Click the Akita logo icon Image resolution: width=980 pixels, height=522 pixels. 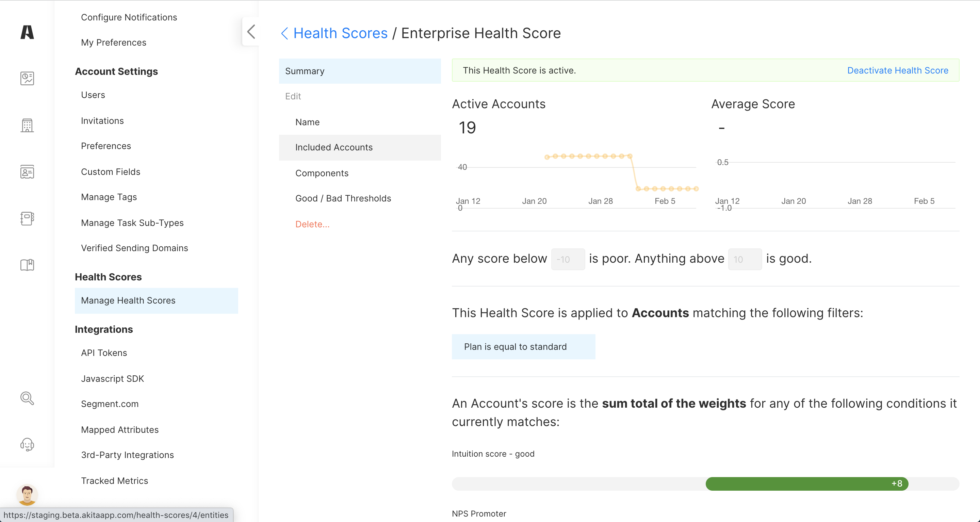pyautogui.click(x=27, y=32)
